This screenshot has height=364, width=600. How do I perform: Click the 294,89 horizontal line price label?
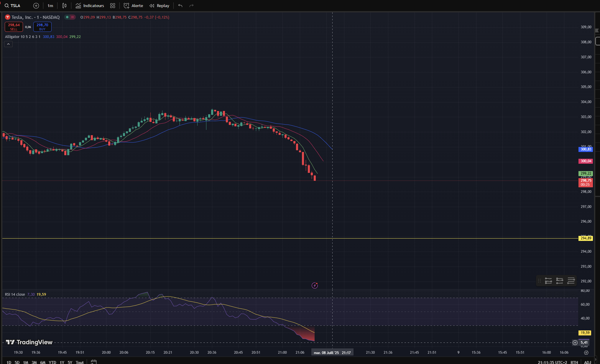pyautogui.click(x=586, y=238)
